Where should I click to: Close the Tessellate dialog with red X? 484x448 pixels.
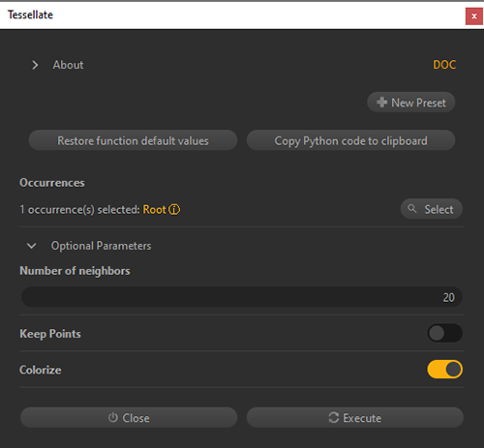coord(473,16)
